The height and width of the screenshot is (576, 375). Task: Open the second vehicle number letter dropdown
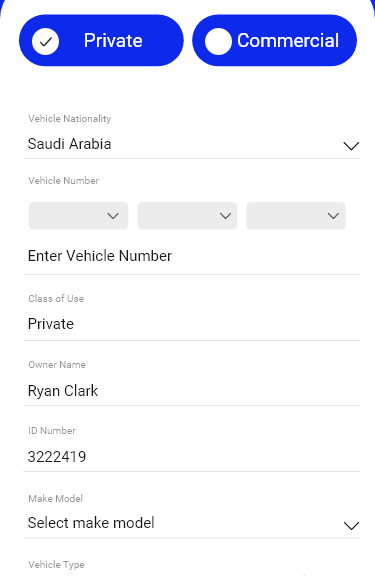point(187,216)
